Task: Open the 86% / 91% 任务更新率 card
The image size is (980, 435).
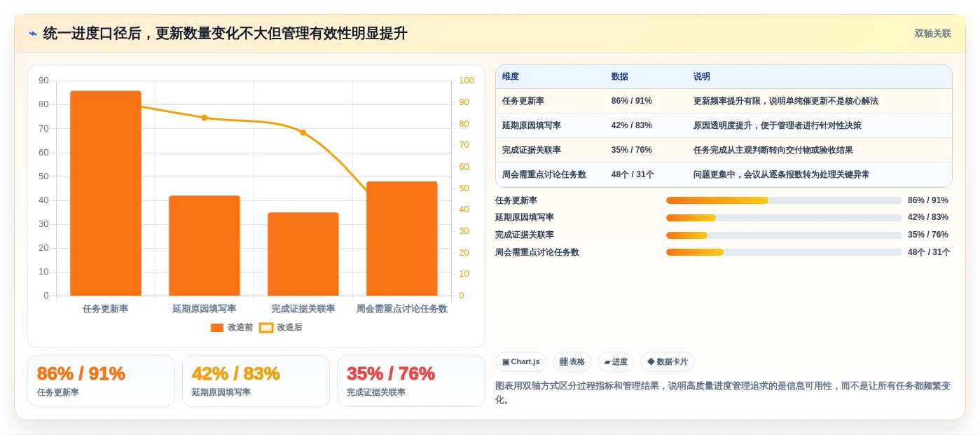Action: click(x=101, y=381)
